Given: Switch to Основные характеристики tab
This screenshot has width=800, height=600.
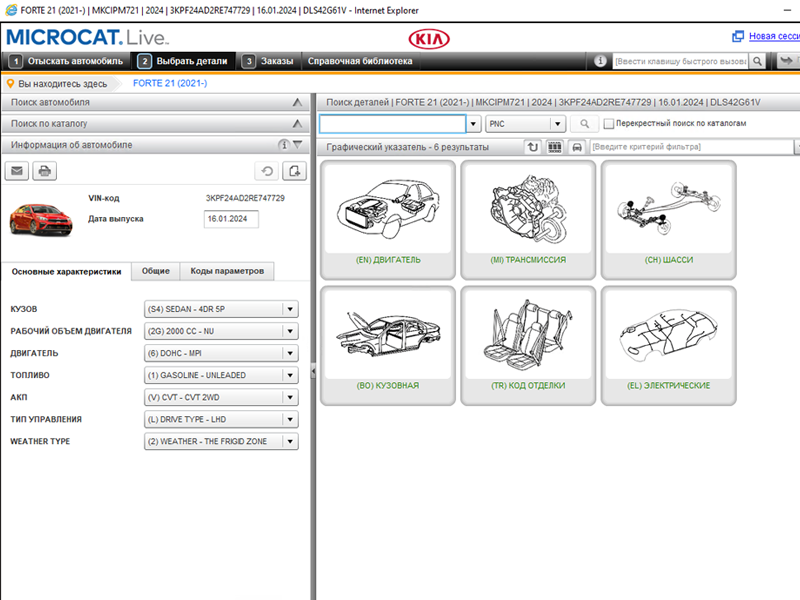Looking at the screenshot, I should (x=66, y=271).
